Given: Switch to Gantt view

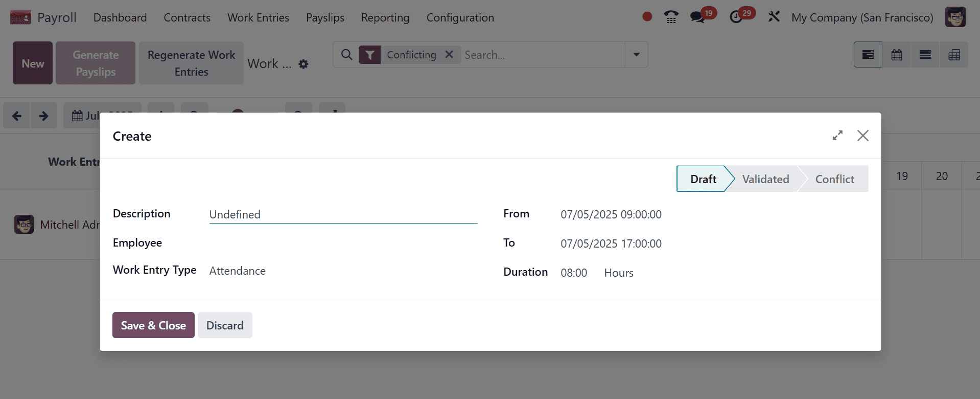Looking at the screenshot, I should point(868,55).
